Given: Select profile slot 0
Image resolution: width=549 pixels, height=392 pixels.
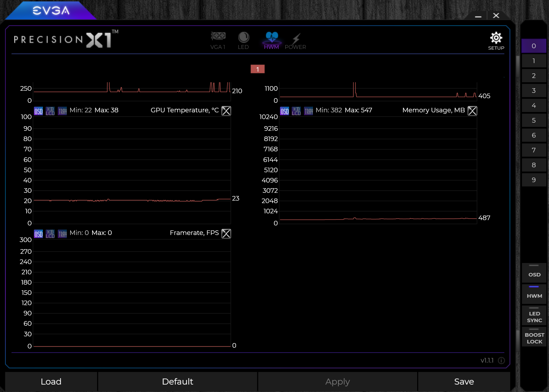Looking at the screenshot, I should (534, 46).
